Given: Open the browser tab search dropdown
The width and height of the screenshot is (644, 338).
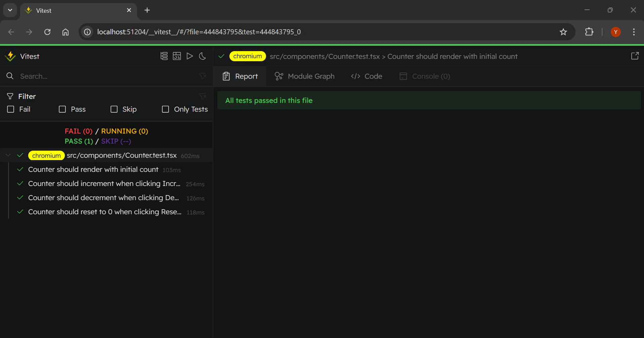Looking at the screenshot, I should [x=10, y=10].
